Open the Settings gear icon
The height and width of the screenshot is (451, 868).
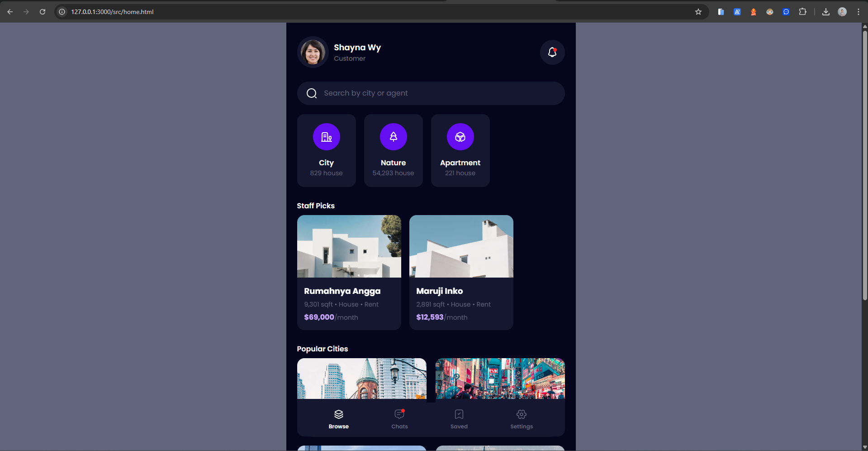[521, 414]
